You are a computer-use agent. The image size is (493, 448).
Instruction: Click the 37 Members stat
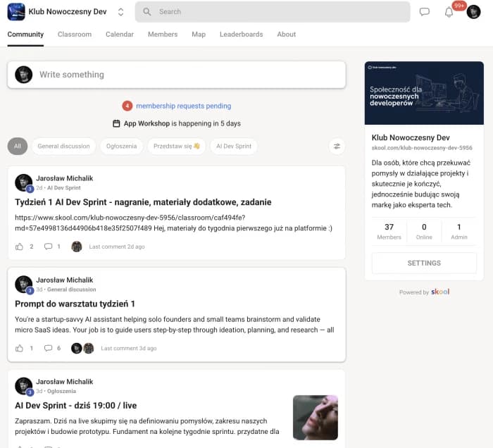[389, 231]
